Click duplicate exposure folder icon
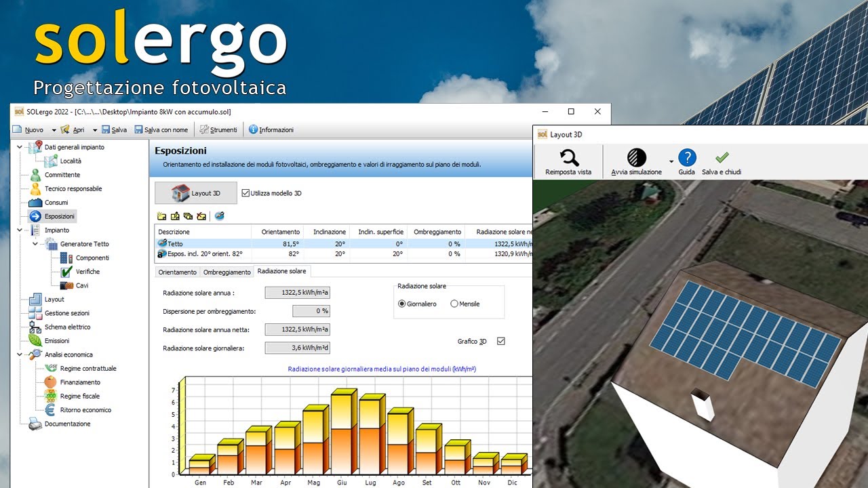This screenshot has height=488, width=868. [x=188, y=216]
